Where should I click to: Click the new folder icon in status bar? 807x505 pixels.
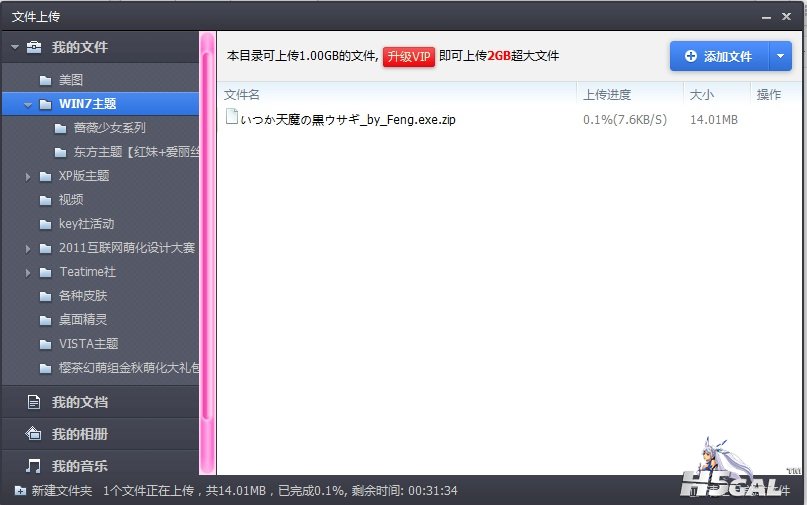coord(21,491)
